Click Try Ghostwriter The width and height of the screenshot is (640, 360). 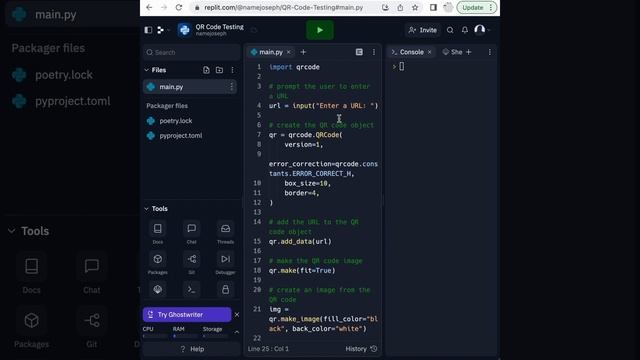(x=187, y=315)
